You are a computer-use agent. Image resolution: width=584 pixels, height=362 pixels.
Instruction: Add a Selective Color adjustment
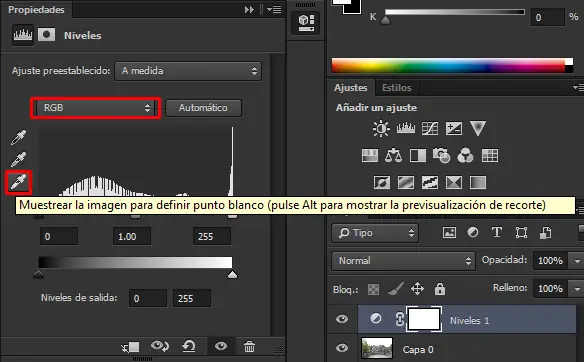point(454,183)
